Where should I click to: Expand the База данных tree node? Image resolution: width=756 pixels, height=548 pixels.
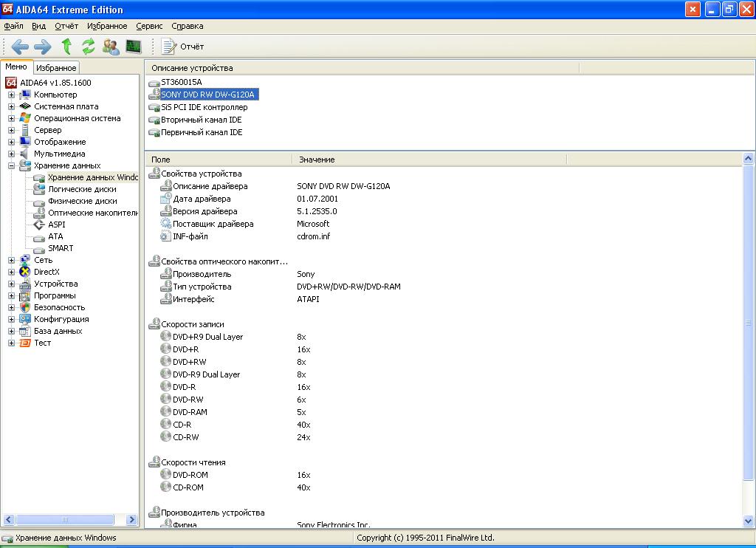tap(11, 331)
